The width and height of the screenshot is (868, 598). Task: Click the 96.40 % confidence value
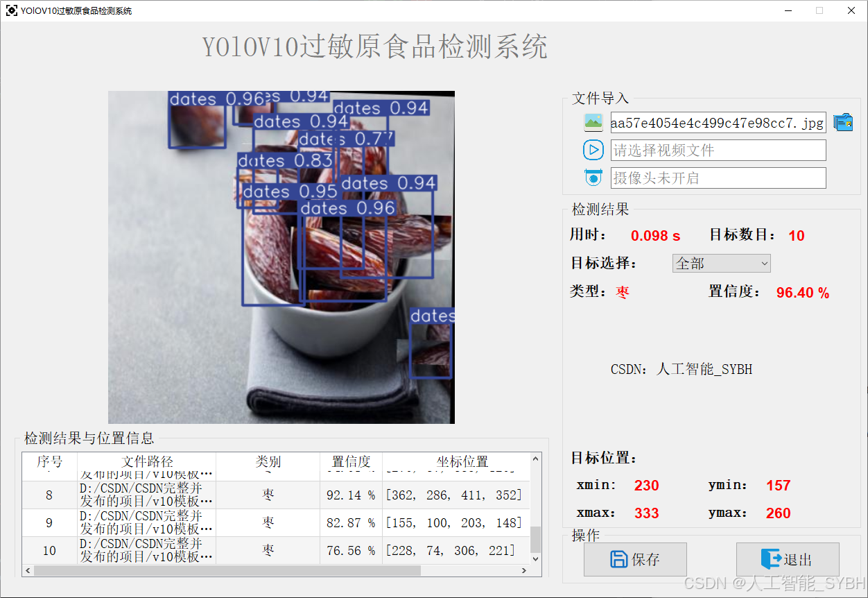tap(803, 293)
